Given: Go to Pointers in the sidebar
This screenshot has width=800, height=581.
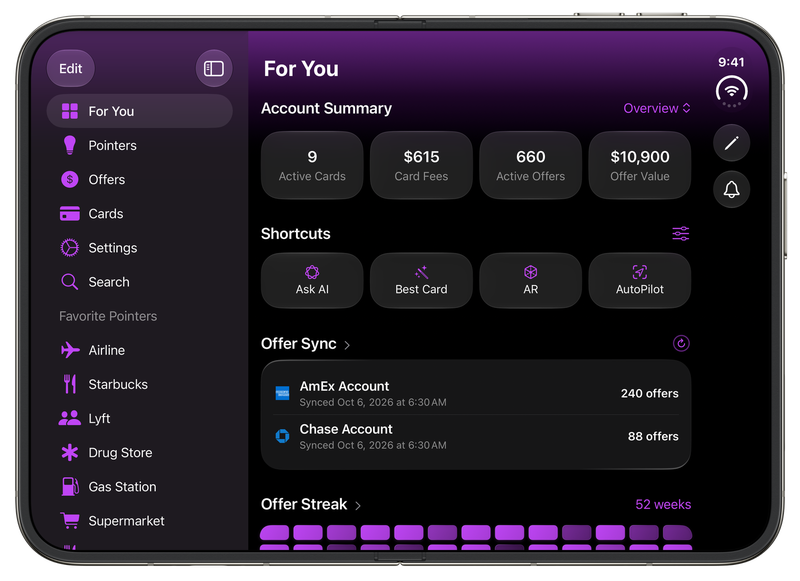Looking at the screenshot, I should point(139,145).
